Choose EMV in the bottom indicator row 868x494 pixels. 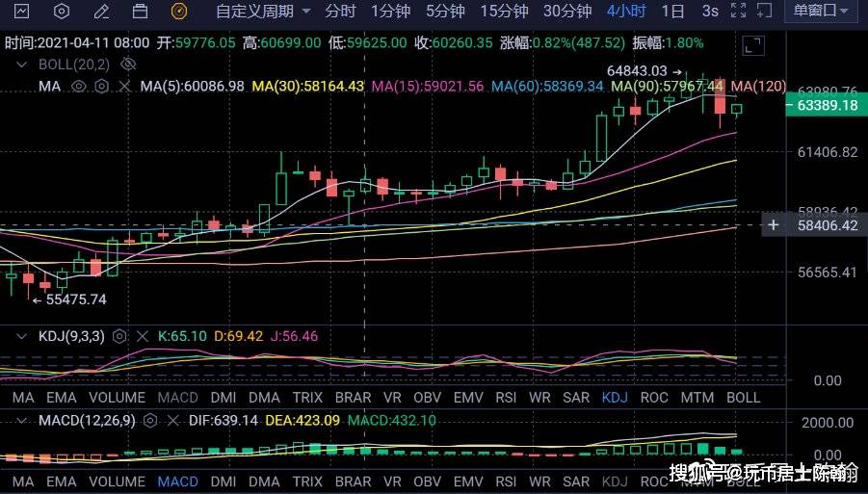(468, 481)
